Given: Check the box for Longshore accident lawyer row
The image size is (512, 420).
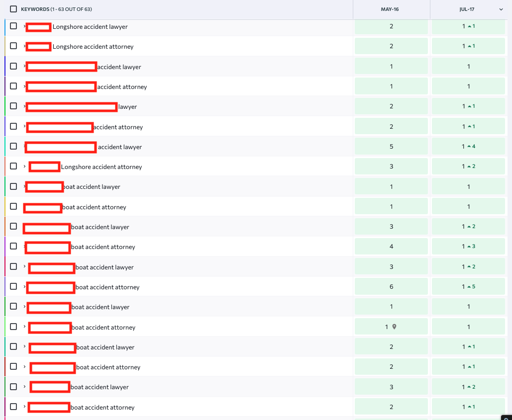Looking at the screenshot, I should [13, 26].
